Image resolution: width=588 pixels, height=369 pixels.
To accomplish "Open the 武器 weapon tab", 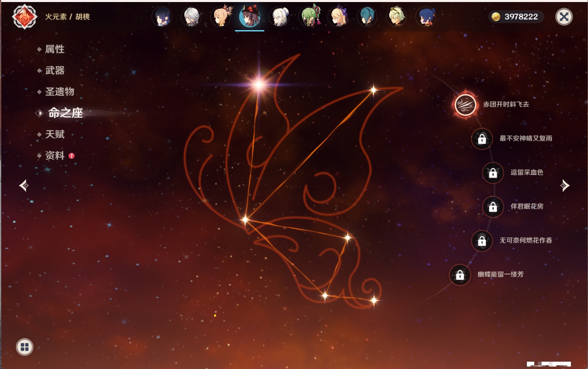I will [x=55, y=71].
